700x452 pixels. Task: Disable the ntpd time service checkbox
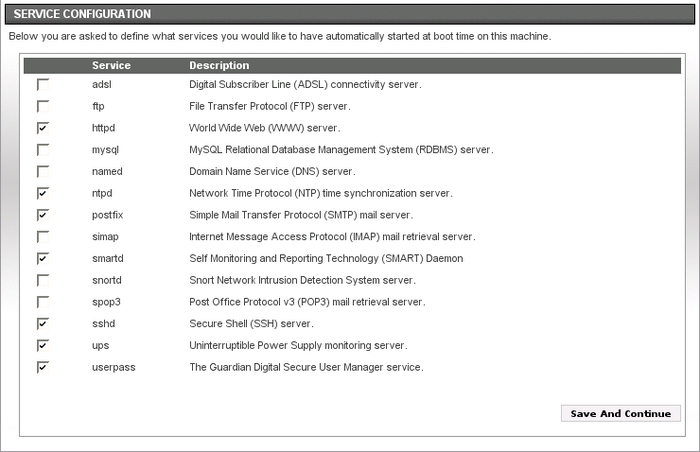[x=43, y=193]
